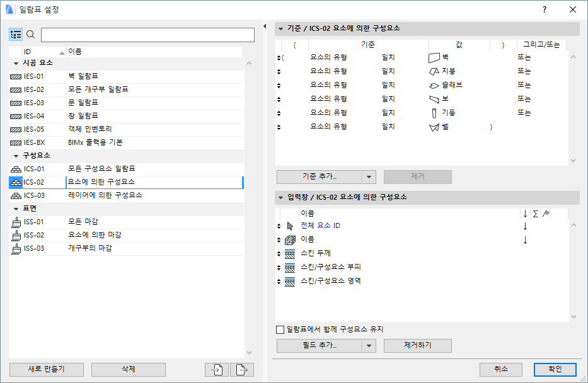Select IES-03 문 일람표 row
588x383 pixels.
127,103
